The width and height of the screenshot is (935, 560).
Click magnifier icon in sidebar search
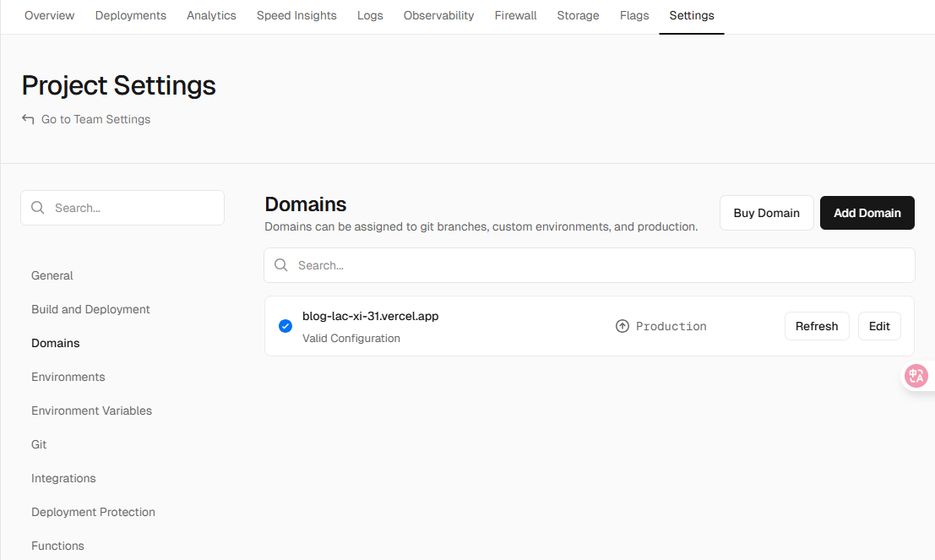coord(38,208)
